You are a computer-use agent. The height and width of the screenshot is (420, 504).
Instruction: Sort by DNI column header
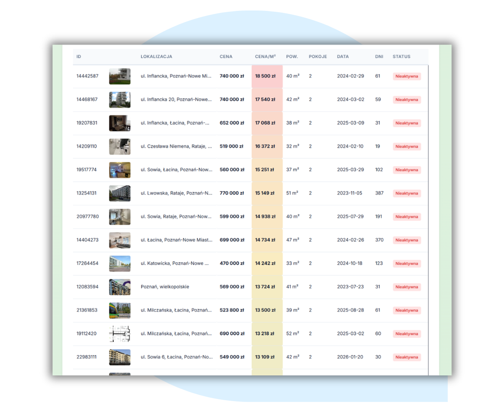pyautogui.click(x=379, y=57)
